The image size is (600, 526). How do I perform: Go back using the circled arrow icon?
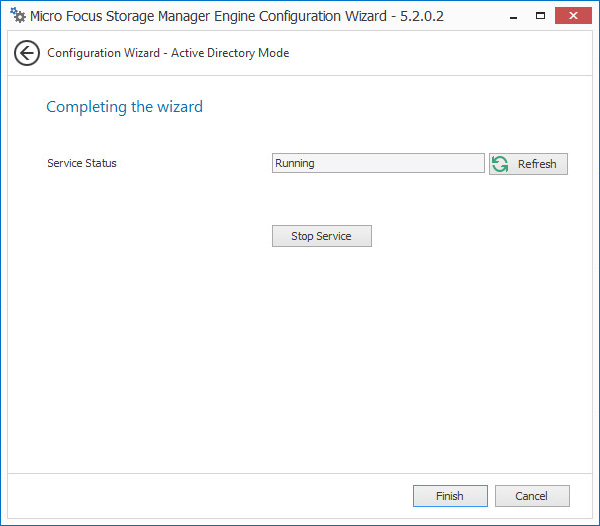(27, 53)
